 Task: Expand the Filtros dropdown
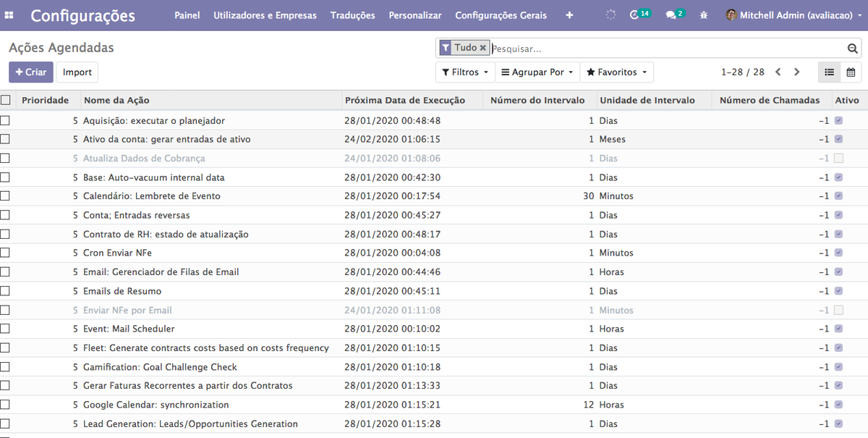pos(465,72)
